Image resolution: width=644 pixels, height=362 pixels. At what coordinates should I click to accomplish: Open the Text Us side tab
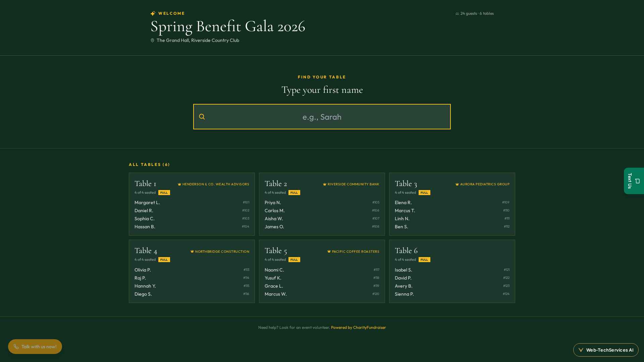point(634,181)
